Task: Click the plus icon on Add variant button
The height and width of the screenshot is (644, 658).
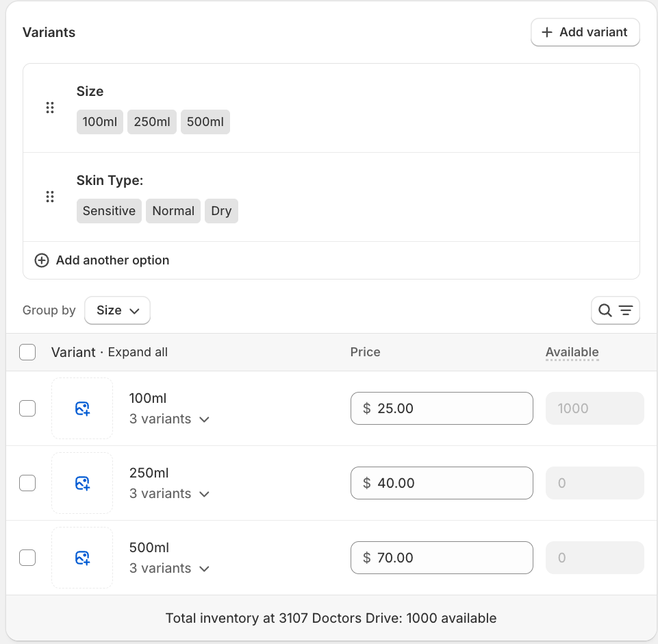Action: coord(547,32)
